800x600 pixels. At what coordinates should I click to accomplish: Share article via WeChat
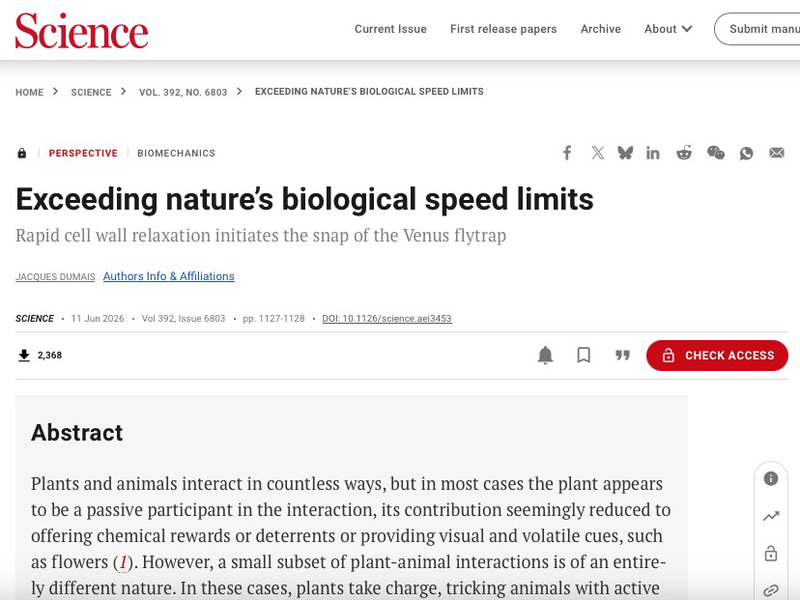point(715,153)
